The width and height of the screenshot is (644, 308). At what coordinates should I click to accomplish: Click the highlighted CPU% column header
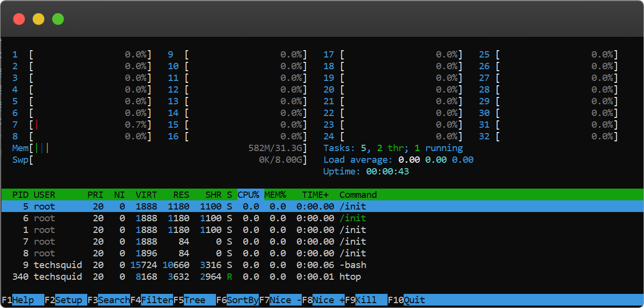[251, 195]
